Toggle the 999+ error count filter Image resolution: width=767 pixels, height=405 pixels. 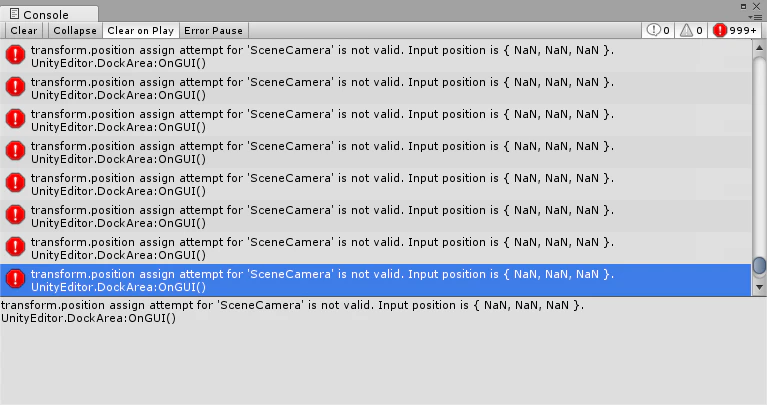735,30
